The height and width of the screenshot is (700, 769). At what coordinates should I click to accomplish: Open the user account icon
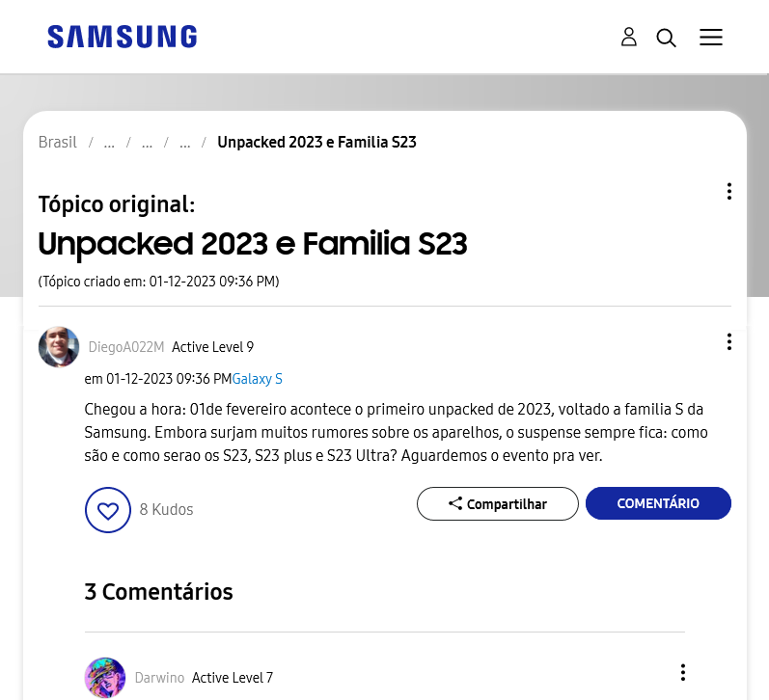point(629,37)
